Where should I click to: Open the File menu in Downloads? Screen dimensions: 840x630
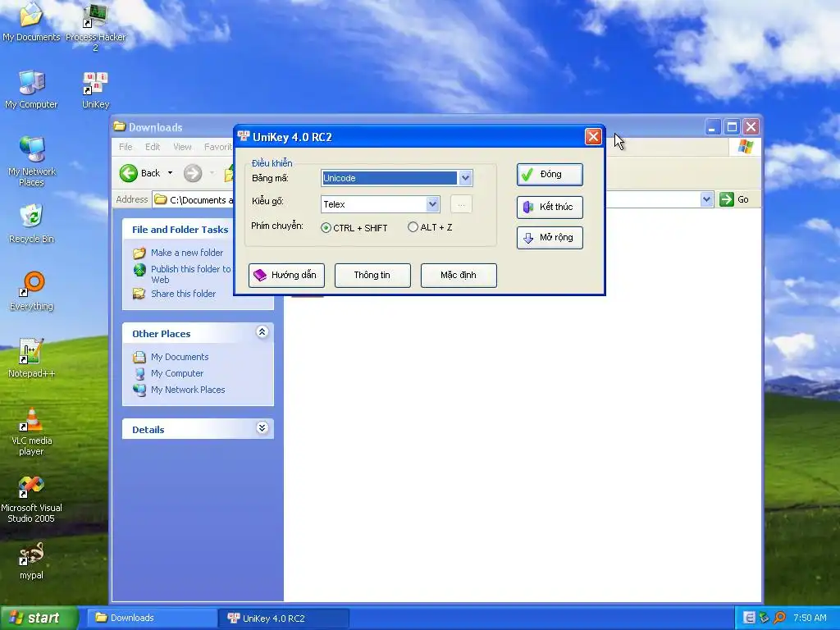(x=126, y=147)
